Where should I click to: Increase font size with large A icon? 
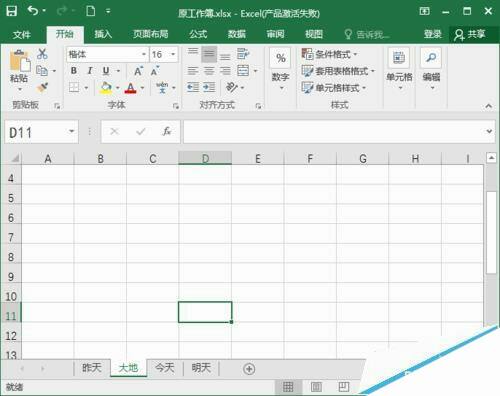click(138, 71)
